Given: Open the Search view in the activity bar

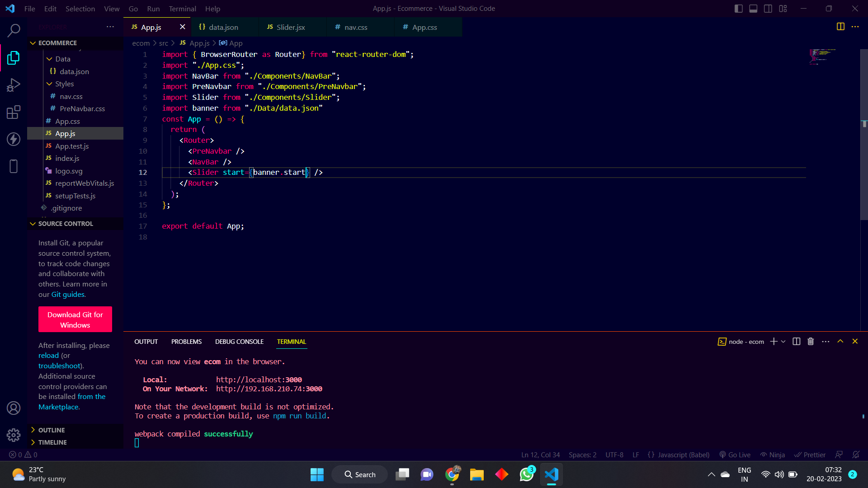Looking at the screenshot, I should pyautogui.click(x=14, y=30).
